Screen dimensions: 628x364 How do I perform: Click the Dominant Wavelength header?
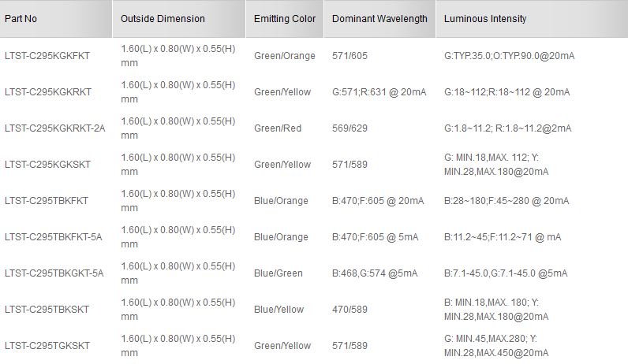pos(379,19)
